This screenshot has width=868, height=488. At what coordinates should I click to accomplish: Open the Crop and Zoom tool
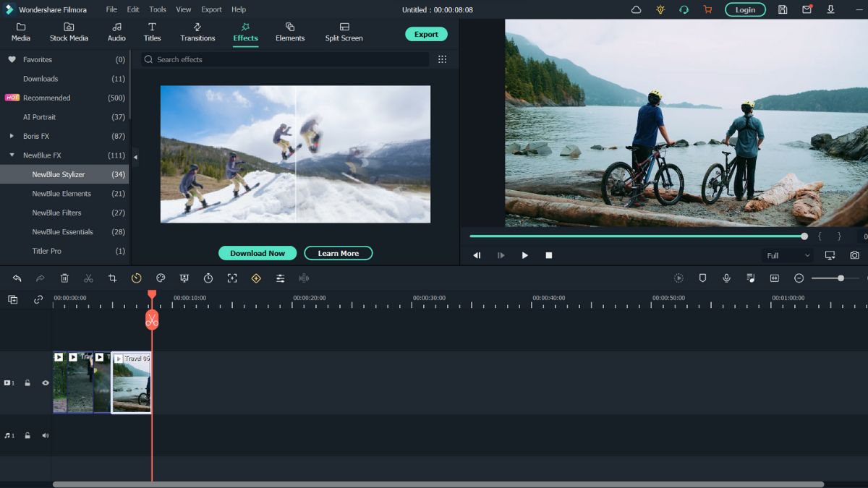point(114,278)
